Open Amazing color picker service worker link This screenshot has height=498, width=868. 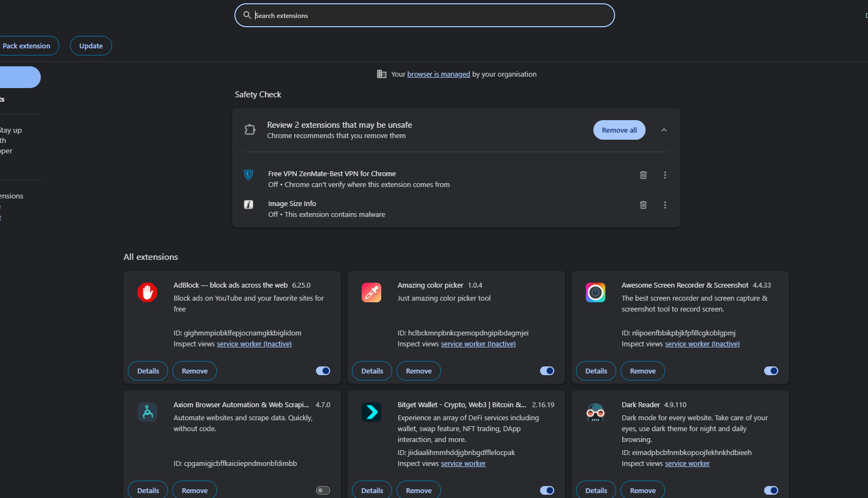coord(478,344)
